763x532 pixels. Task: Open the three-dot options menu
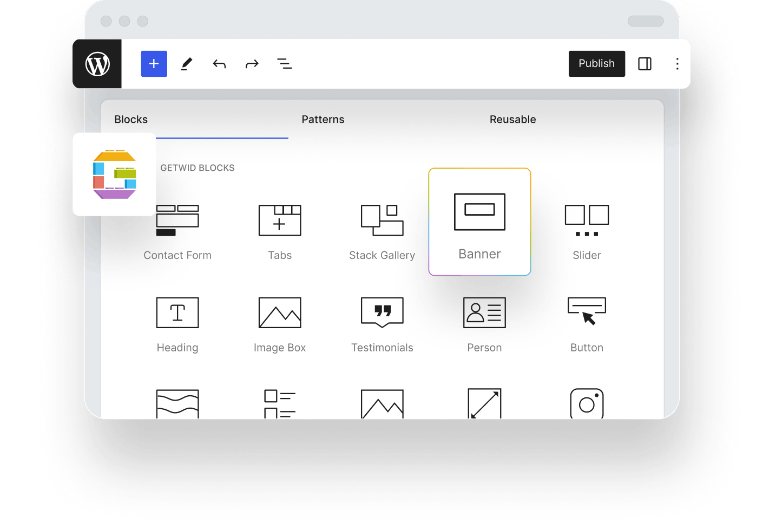point(677,64)
